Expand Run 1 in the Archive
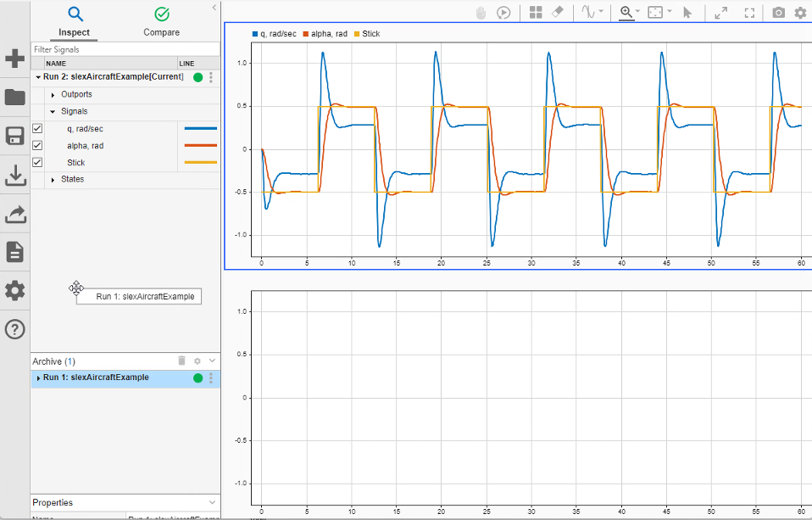Viewport: 812px width, 520px height. 38,378
